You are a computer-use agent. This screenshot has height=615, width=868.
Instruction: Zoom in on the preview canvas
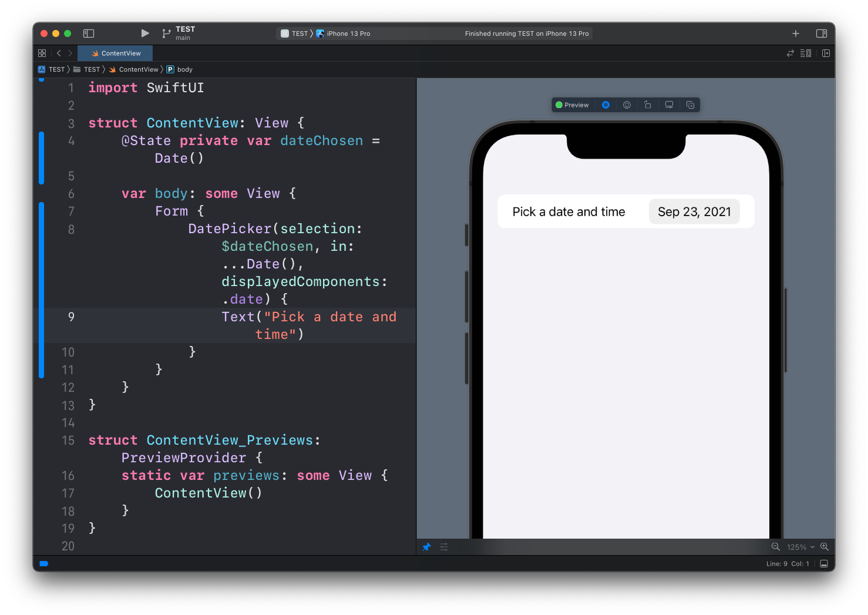[825, 547]
